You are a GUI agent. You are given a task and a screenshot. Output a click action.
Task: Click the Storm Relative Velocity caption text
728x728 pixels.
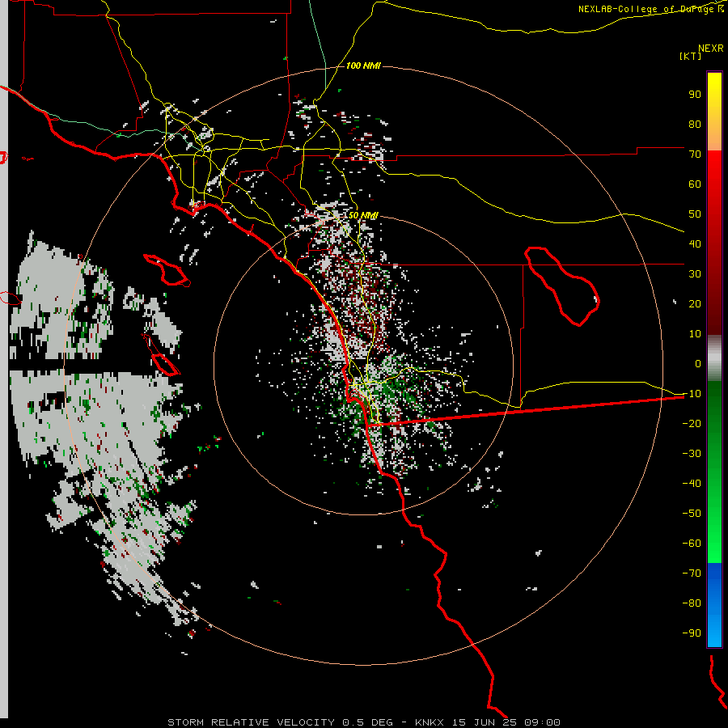coord(363,722)
